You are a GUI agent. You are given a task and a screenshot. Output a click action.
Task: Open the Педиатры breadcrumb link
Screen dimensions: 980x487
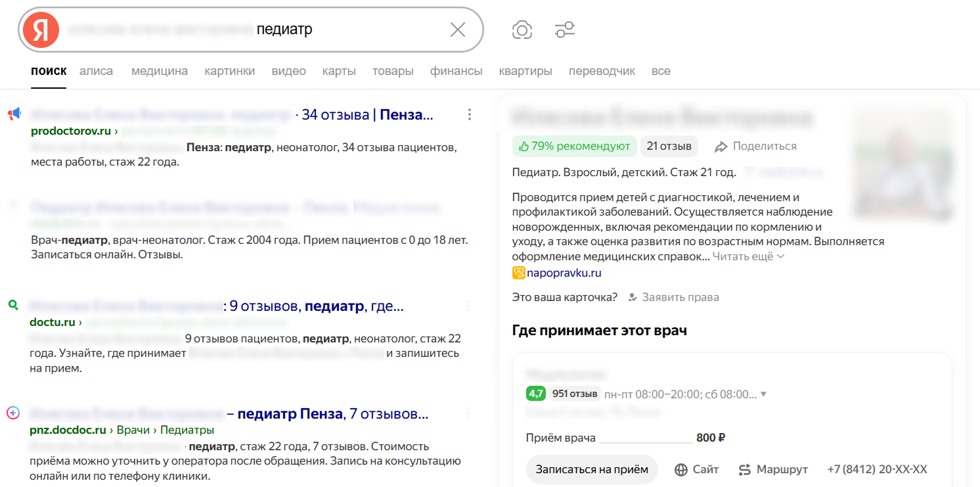[187, 430]
